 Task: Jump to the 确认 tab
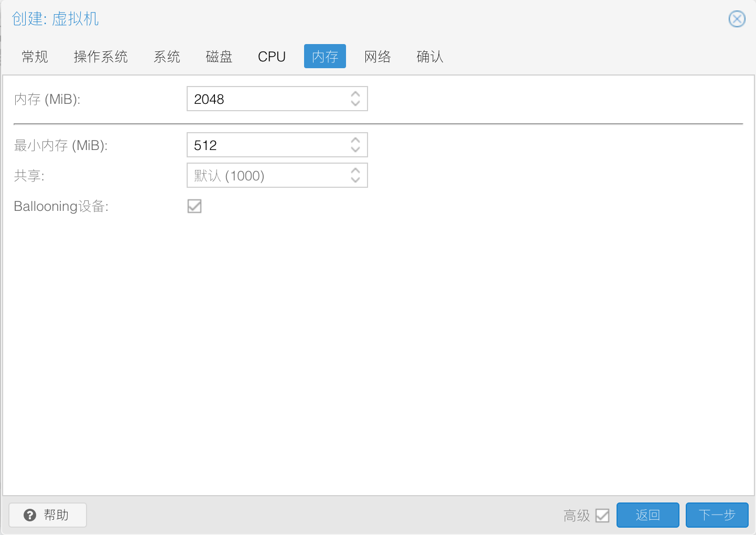click(x=430, y=57)
